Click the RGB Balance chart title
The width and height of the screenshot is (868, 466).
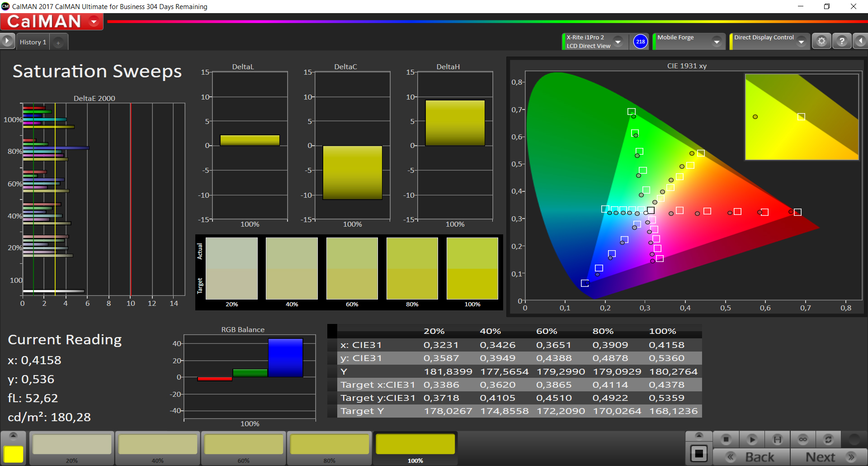click(243, 329)
